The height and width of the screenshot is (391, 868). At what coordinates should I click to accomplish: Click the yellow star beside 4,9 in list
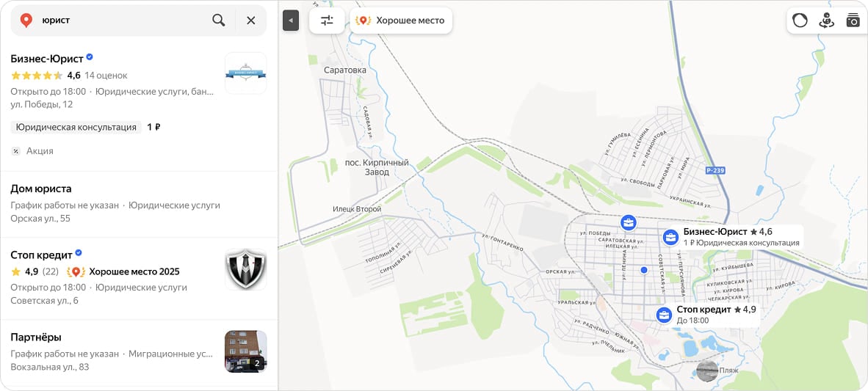(x=15, y=271)
